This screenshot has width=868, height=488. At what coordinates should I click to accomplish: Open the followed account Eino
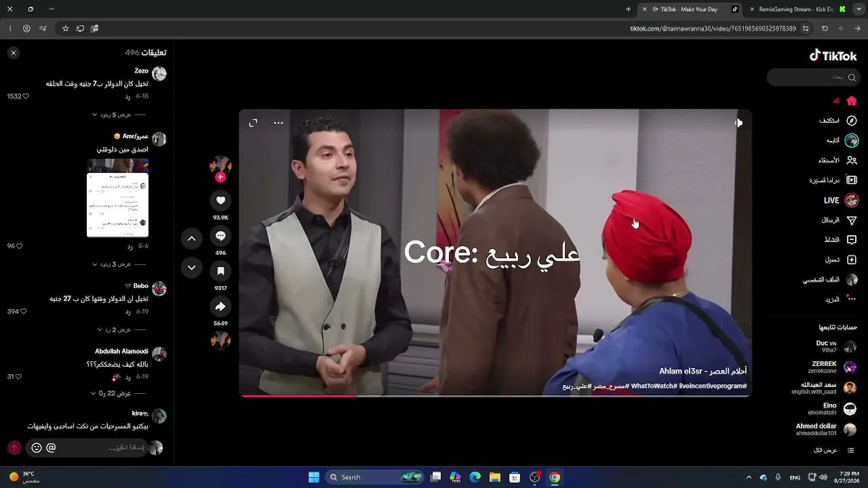(x=832, y=409)
